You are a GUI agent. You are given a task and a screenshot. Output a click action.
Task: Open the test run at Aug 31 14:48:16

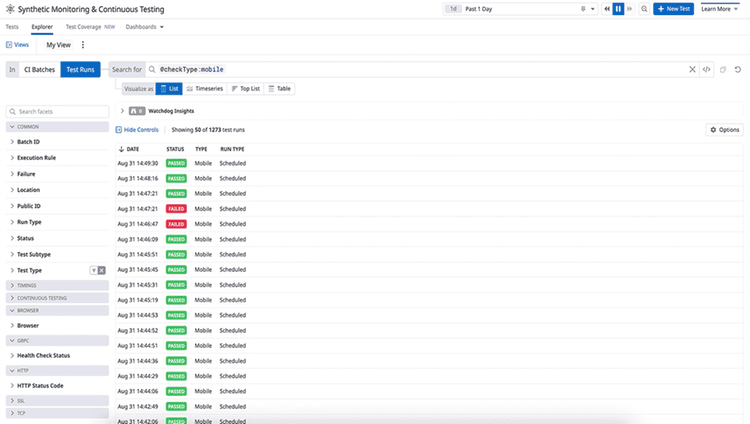click(x=429, y=179)
